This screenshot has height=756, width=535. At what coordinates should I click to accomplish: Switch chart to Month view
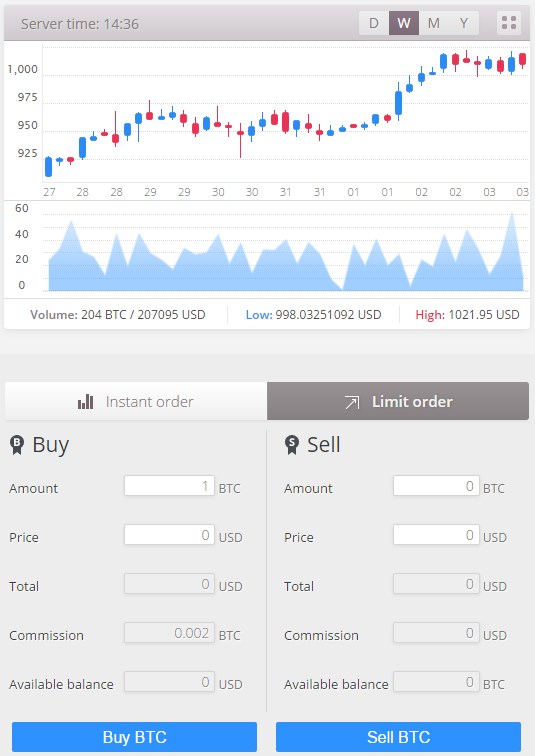pos(434,23)
